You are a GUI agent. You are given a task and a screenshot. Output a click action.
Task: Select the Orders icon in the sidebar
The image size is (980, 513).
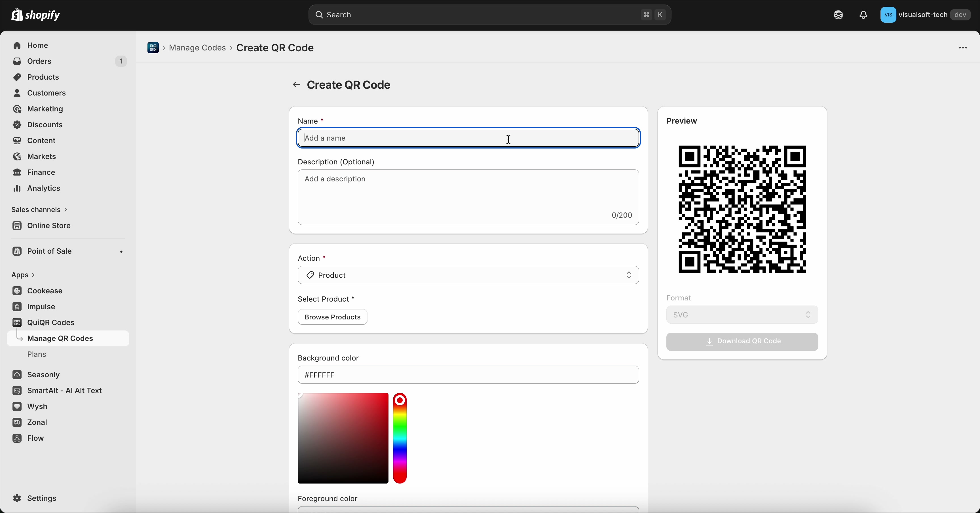[18, 61]
